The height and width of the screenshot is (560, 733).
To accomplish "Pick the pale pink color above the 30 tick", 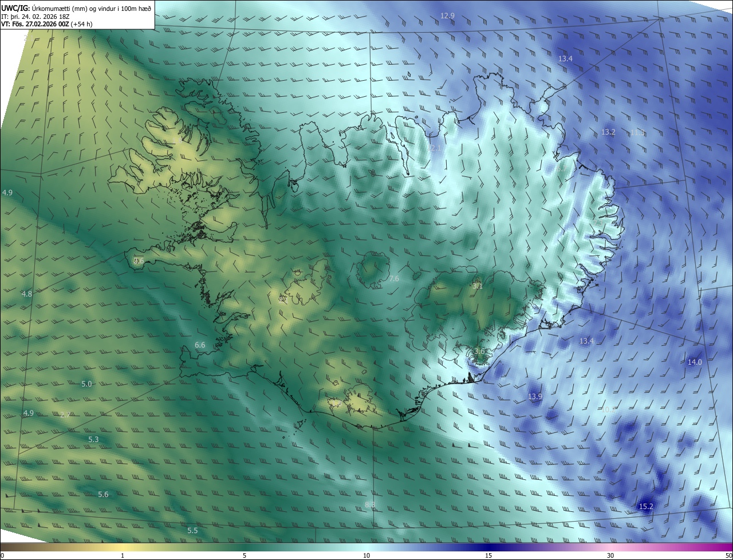I will pyautogui.click(x=610, y=547).
